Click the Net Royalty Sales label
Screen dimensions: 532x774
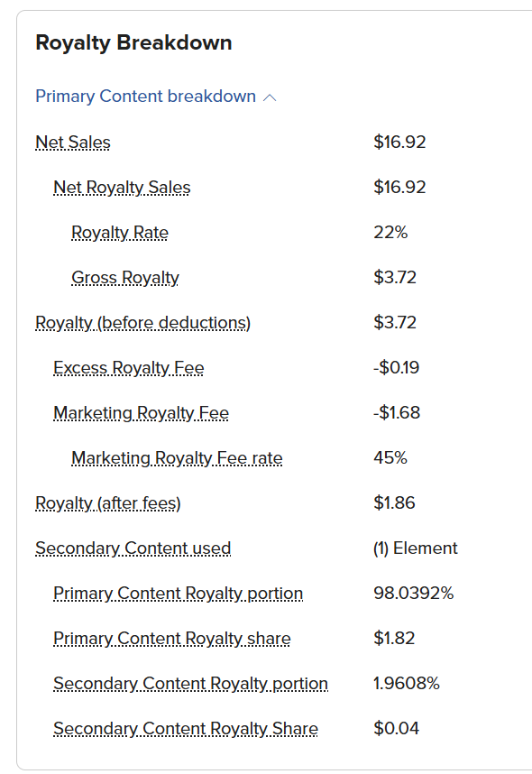pos(122,188)
